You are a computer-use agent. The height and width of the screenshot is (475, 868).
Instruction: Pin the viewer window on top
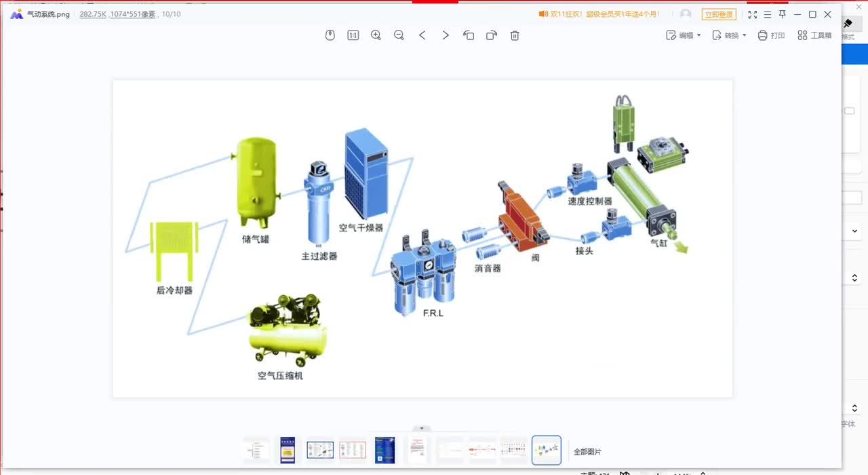tap(783, 14)
